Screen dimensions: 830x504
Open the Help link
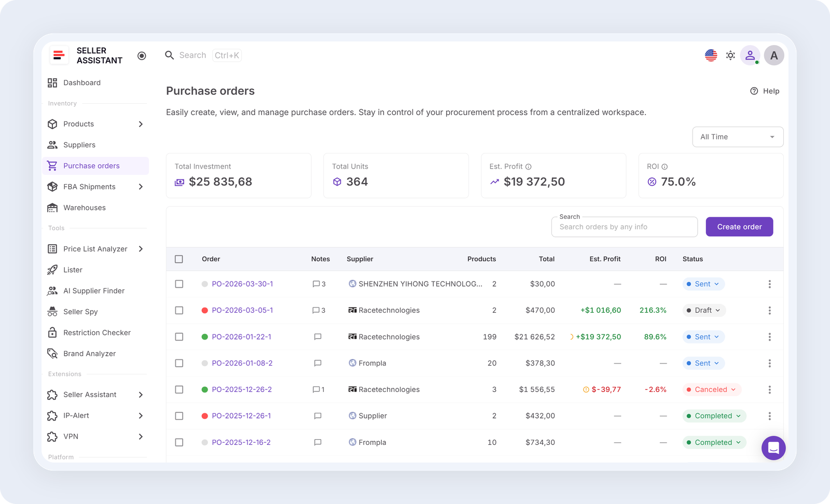click(765, 91)
